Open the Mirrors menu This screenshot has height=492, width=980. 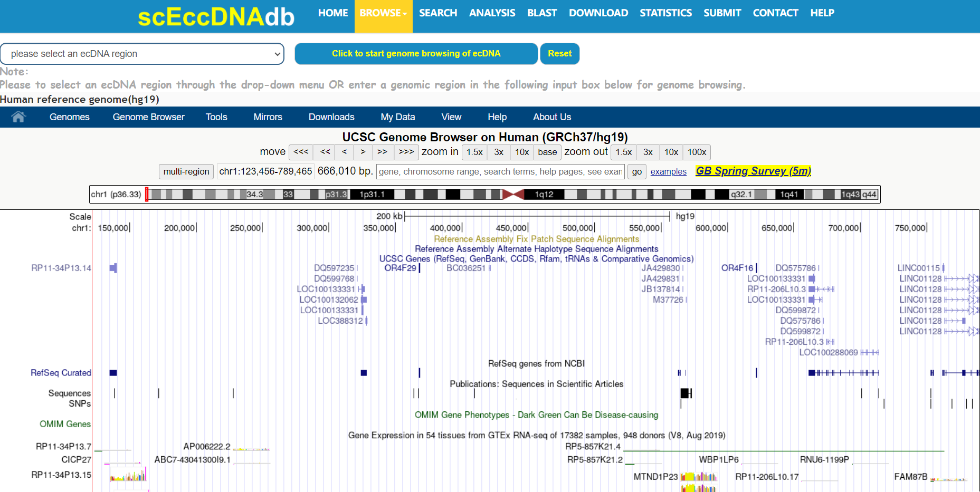point(268,117)
